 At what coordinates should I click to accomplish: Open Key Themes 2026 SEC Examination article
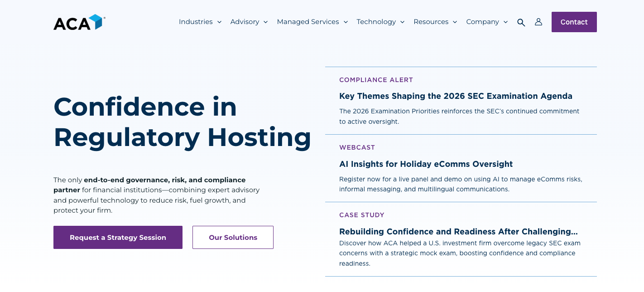[456, 96]
